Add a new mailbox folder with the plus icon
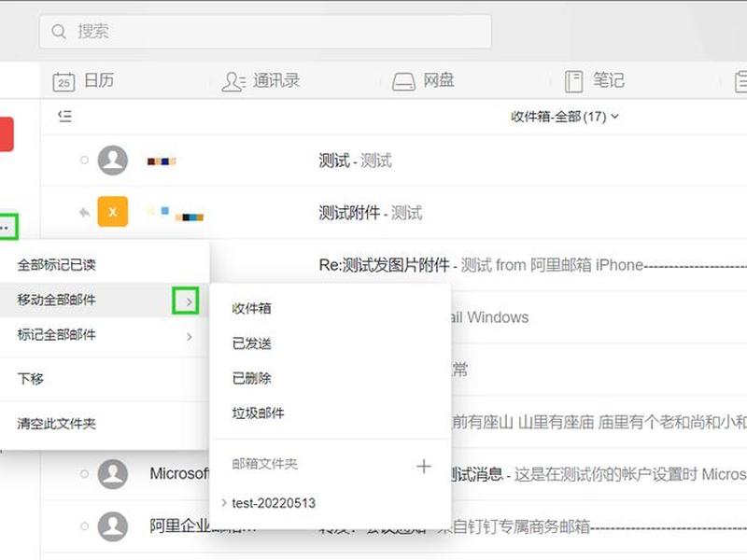The width and height of the screenshot is (747, 560). click(x=424, y=466)
